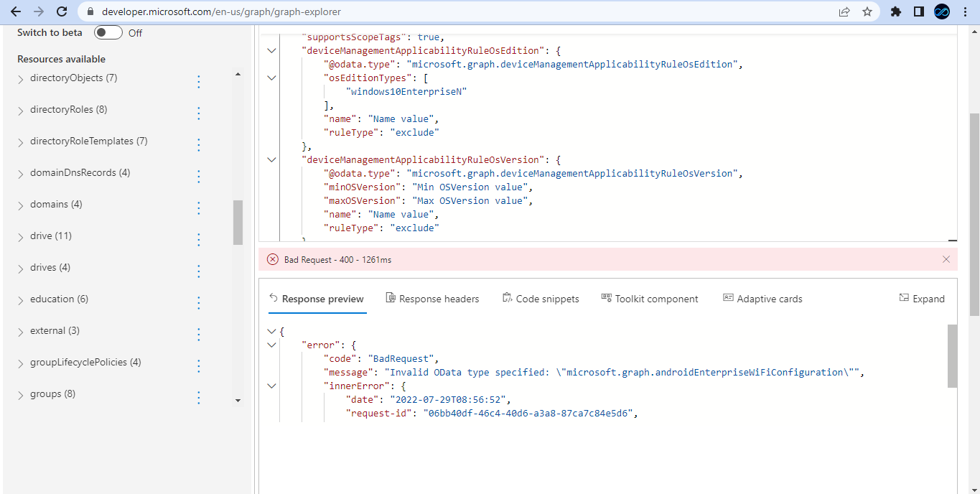The width and height of the screenshot is (980, 494).
Task: Go back in browser history
Action: [x=16, y=11]
